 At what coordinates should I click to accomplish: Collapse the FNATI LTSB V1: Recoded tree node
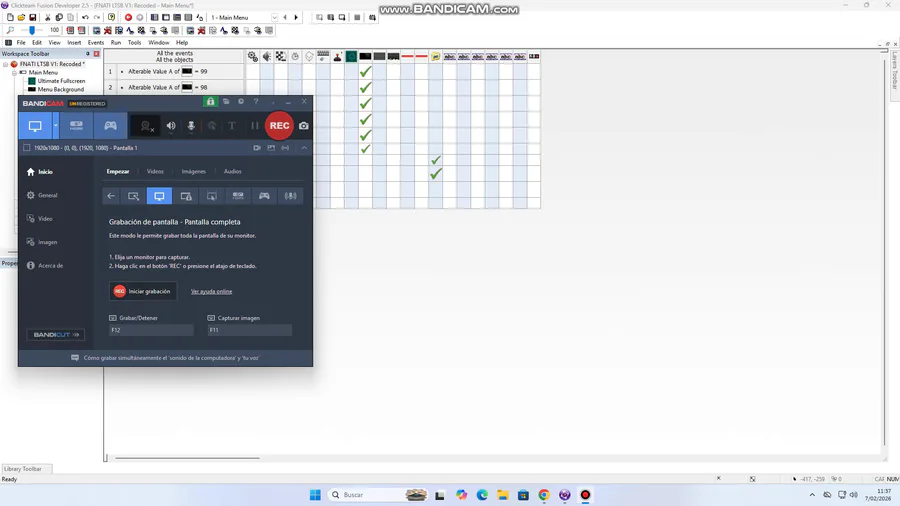pos(6,64)
